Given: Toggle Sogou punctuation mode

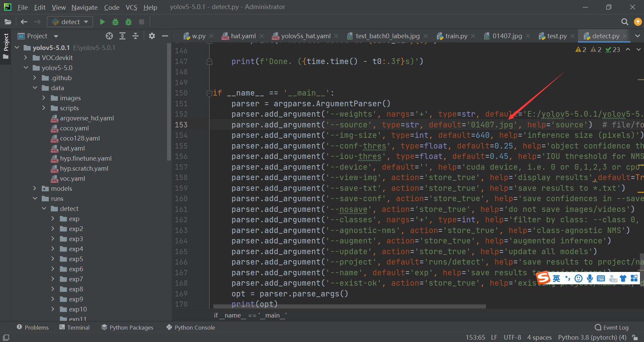Looking at the screenshot, I should 568,278.
